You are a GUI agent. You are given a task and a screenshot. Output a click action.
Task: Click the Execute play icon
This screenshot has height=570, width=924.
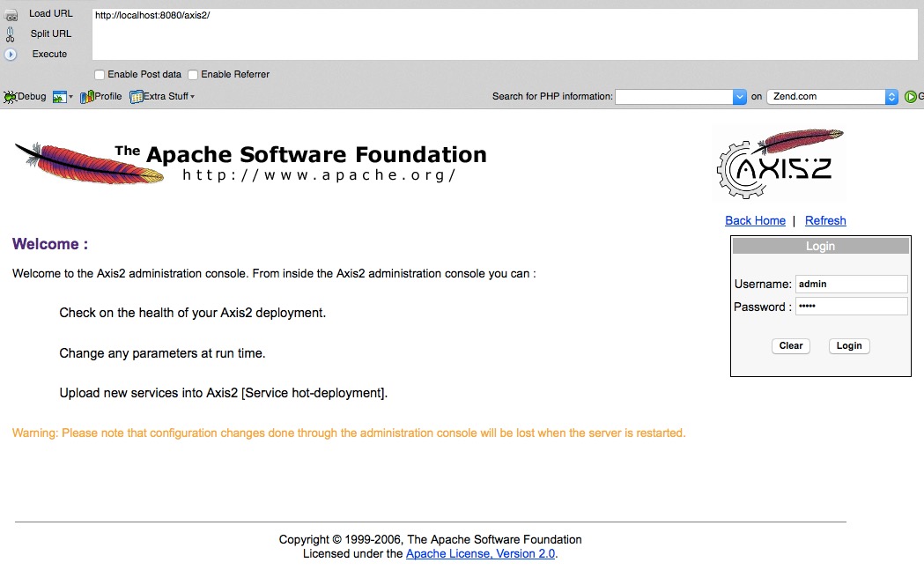[10, 55]
